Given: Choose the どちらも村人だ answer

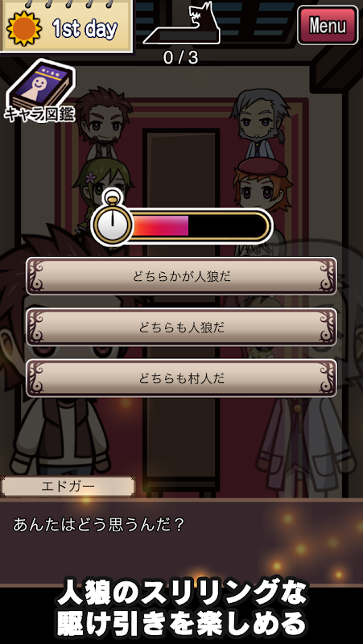Looking at the screenshot, I should pyautogui.click(x=182, y=378).
